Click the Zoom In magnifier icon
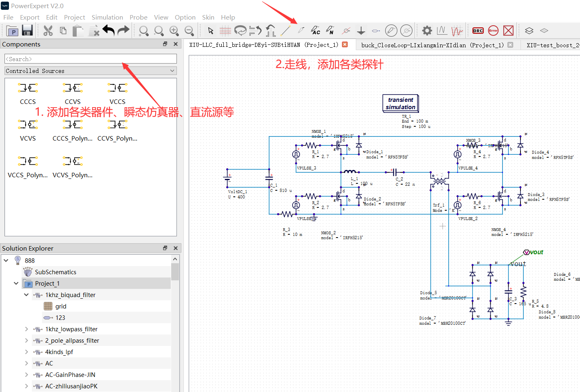 (174, 31)
